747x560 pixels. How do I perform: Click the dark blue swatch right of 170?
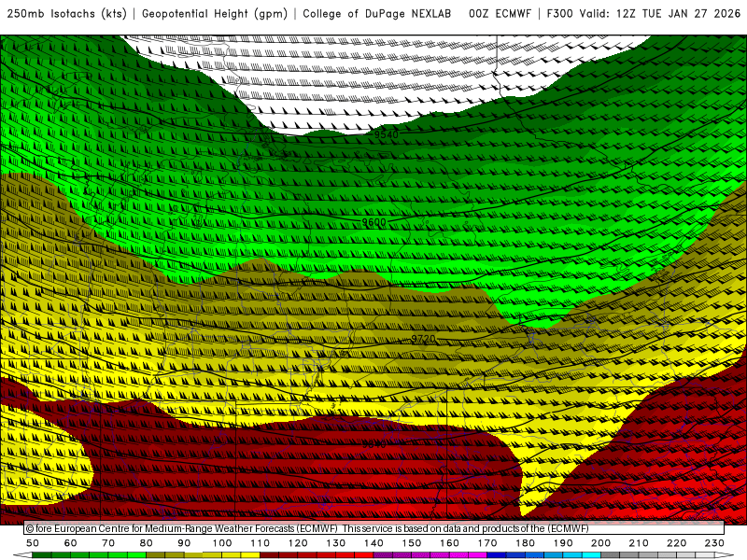pos(497,555)
